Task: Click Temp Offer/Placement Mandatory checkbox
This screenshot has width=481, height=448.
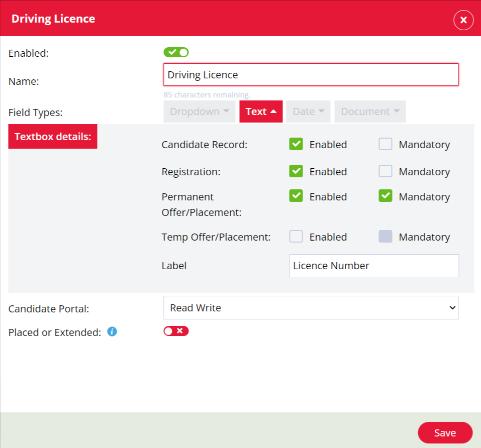Action: (386, 237)
